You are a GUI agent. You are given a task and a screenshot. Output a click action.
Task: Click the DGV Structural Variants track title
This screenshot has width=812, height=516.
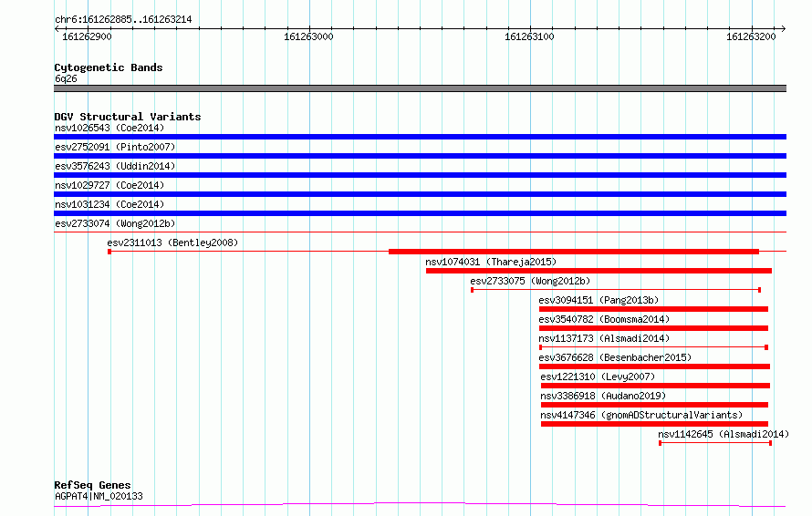pos(128,117)
